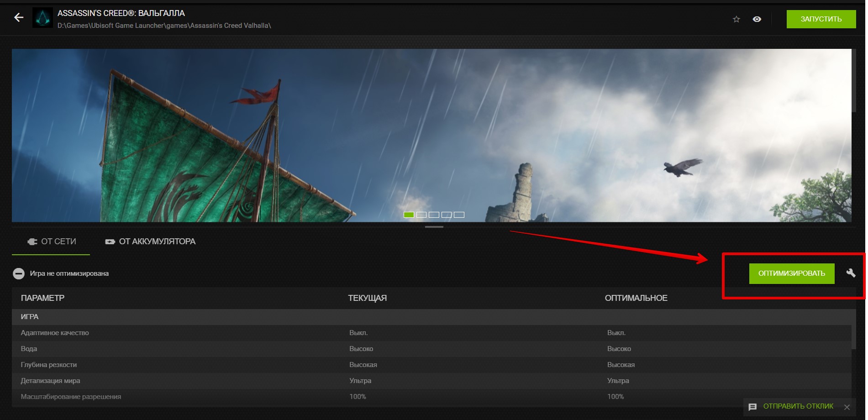This screenshot has height=420, width=868.
Task: Switch to ОТ АККУМУЛЯТОРА tab
Action: pyautogui.click(x=150, y=241)
